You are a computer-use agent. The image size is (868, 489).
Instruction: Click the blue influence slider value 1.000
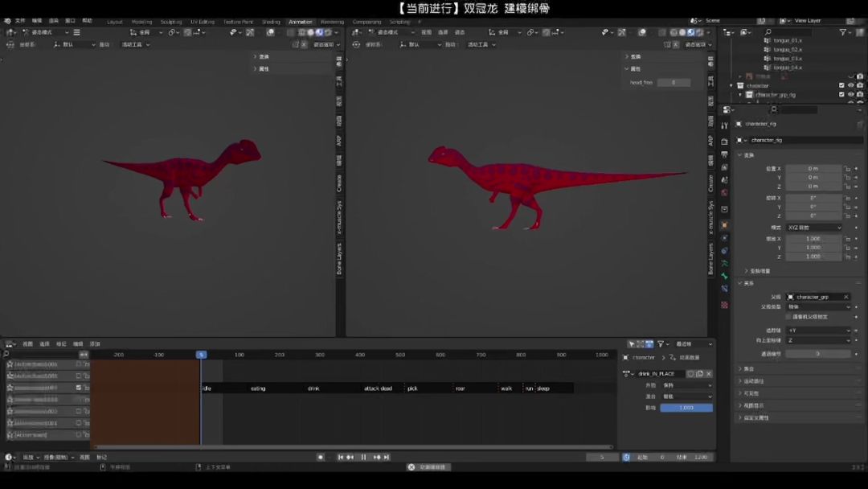tap(686, 408)
